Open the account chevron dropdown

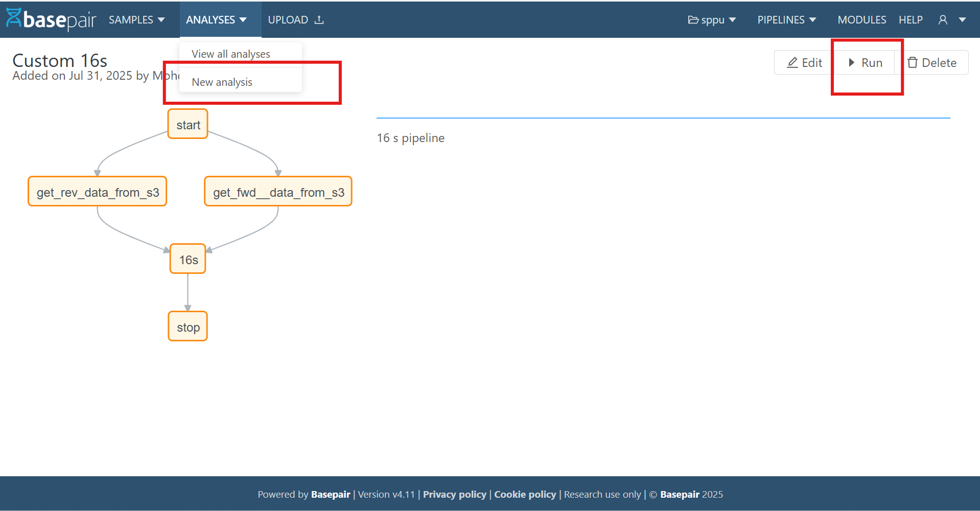(963, 19)
